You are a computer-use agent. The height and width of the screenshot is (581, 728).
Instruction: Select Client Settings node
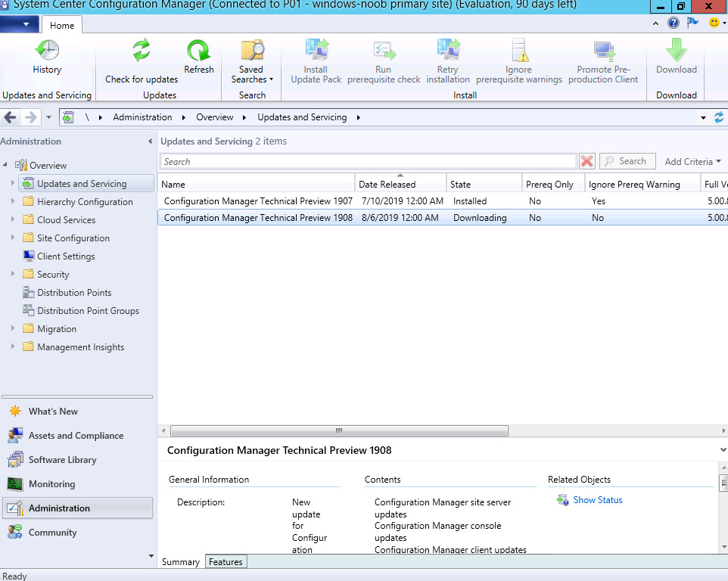click(x=66, y=256)
